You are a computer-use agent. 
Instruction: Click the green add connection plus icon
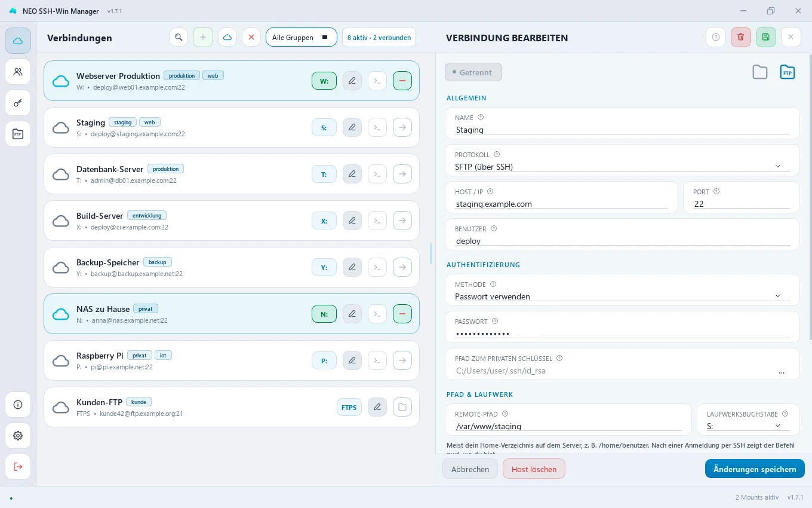203,37
